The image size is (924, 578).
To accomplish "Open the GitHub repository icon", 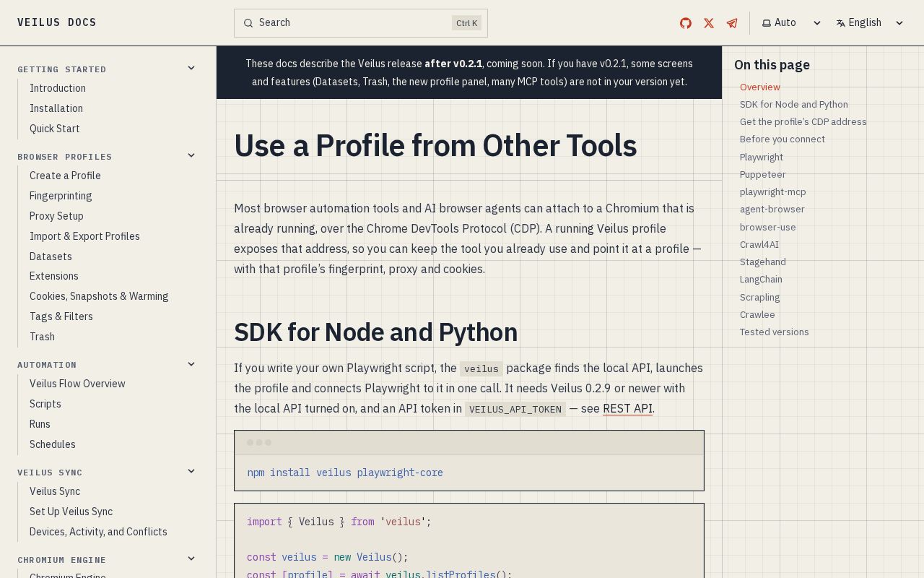I will (686, 23).
